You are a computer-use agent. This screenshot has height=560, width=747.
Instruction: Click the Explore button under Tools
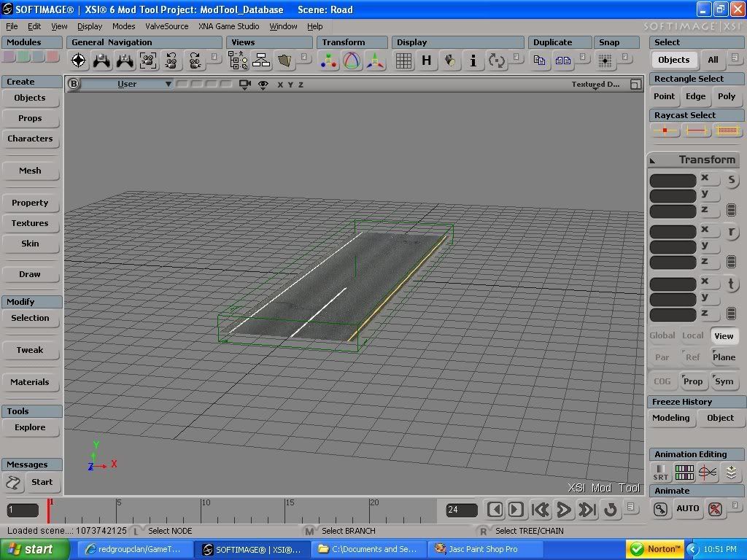pyautogui.click(x=30, y=427)
